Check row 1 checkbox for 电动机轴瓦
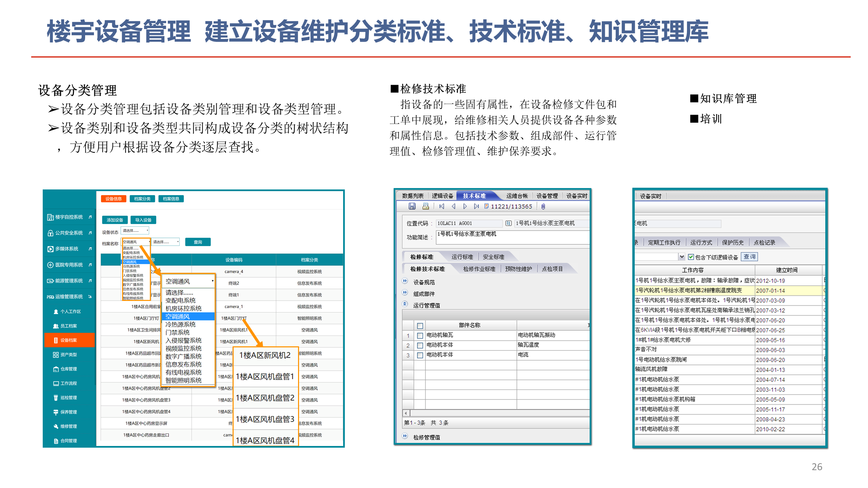The width and height of the screenshot is (868, 488). tap(420, 335)
